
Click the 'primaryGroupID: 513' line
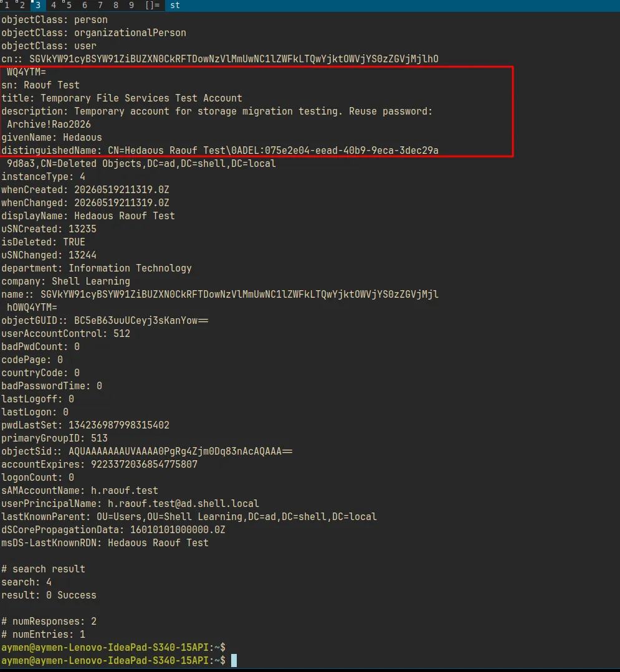tap(54, 438)
